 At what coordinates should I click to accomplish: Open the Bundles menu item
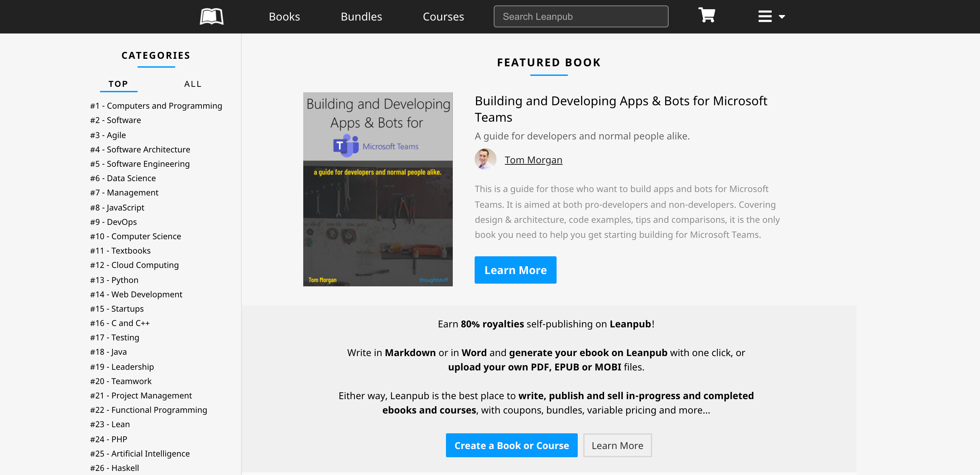point(361,16)
